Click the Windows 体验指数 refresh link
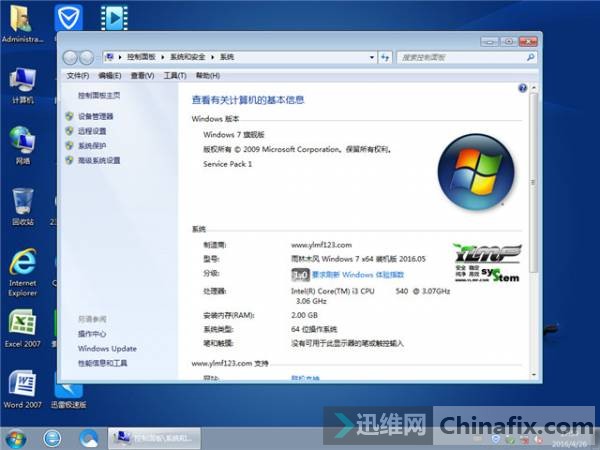Image resolution: width=600 pixels, height=450 pixels. 358,275
